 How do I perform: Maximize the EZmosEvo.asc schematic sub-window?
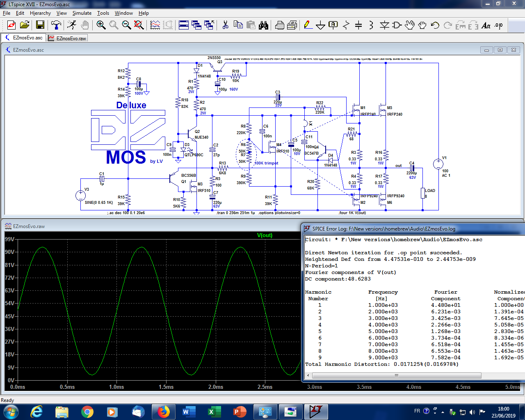click(500, 50)
